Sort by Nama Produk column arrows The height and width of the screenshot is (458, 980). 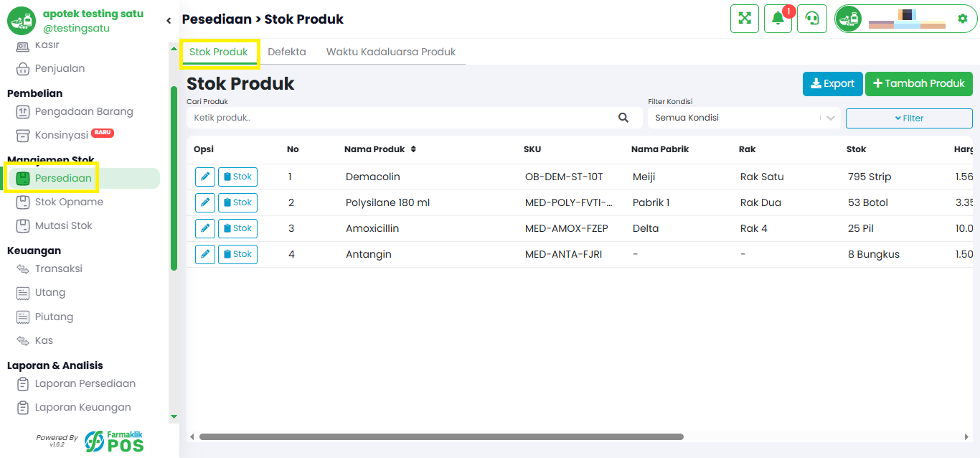coord(413,149)
